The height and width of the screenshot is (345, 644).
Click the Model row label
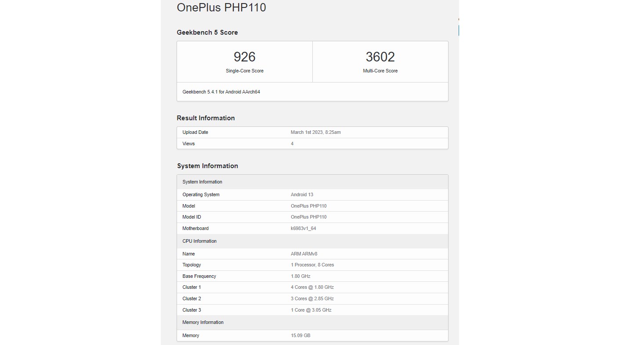[x=189, y=206]
